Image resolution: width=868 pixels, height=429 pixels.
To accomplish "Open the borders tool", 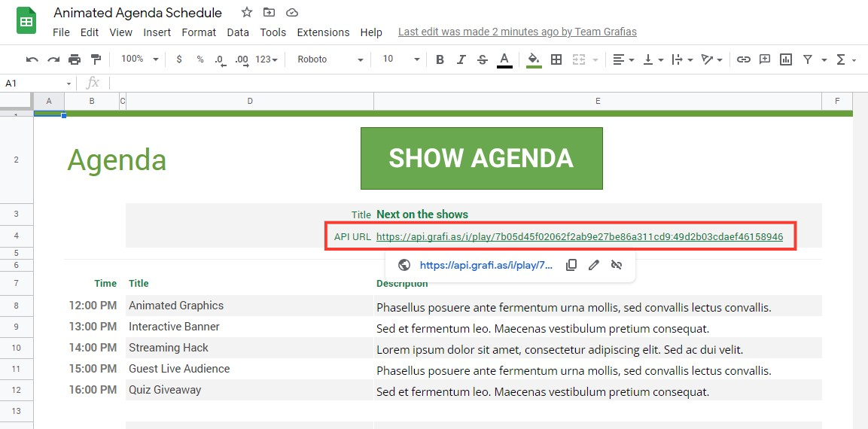I will pos(556,59).
